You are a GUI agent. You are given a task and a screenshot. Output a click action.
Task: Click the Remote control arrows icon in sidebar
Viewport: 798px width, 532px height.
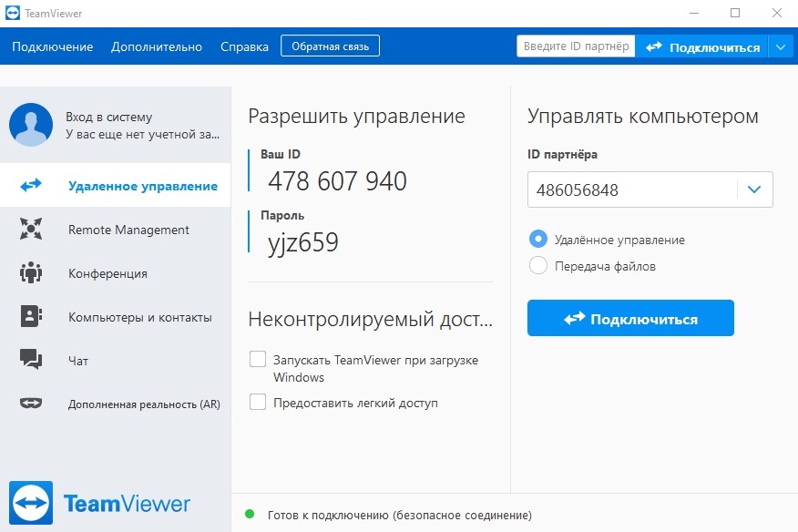pos(31,186)
